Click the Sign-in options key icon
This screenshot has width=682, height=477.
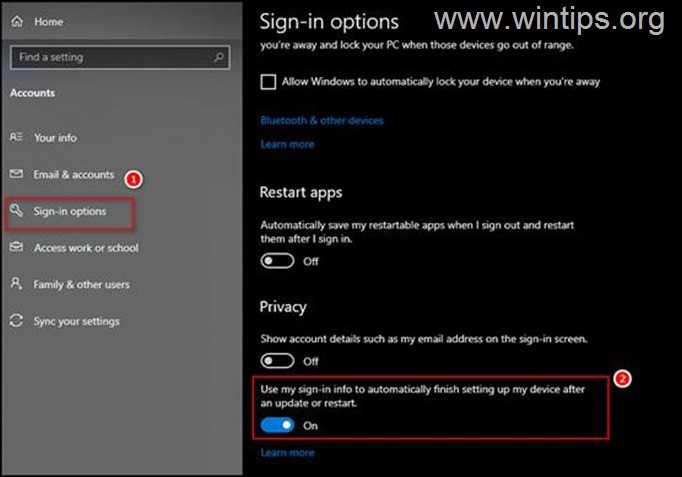coord(16,210)
